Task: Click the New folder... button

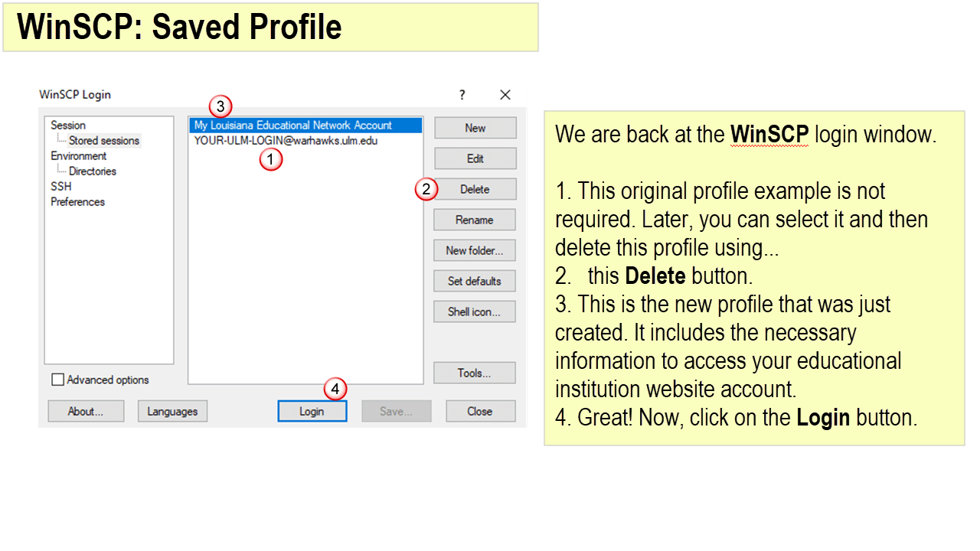Action: pos(475,250)
